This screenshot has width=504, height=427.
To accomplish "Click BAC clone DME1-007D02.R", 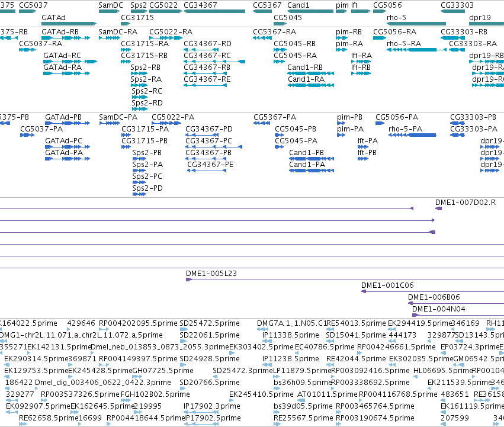I will 438,208.
